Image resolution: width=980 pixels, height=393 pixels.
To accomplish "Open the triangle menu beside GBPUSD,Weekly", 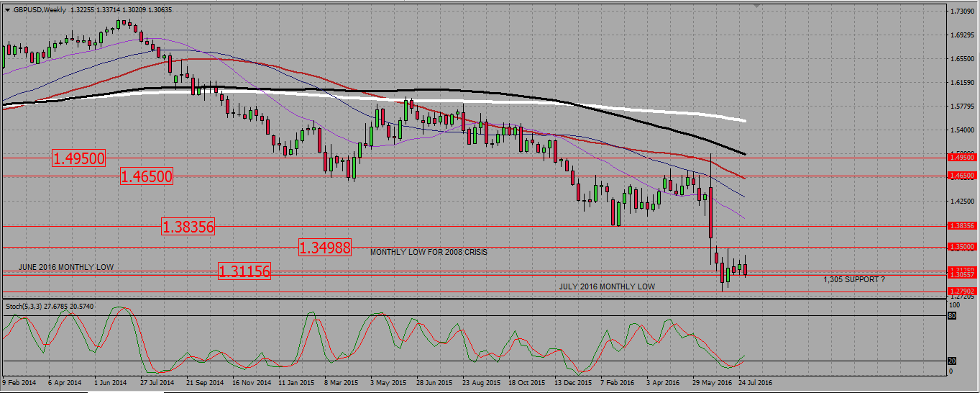I will click(7, 10).
